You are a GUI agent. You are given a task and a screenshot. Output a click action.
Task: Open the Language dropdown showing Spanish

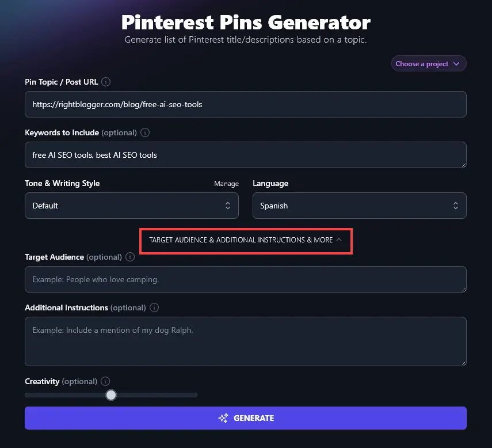pos(360,206)
